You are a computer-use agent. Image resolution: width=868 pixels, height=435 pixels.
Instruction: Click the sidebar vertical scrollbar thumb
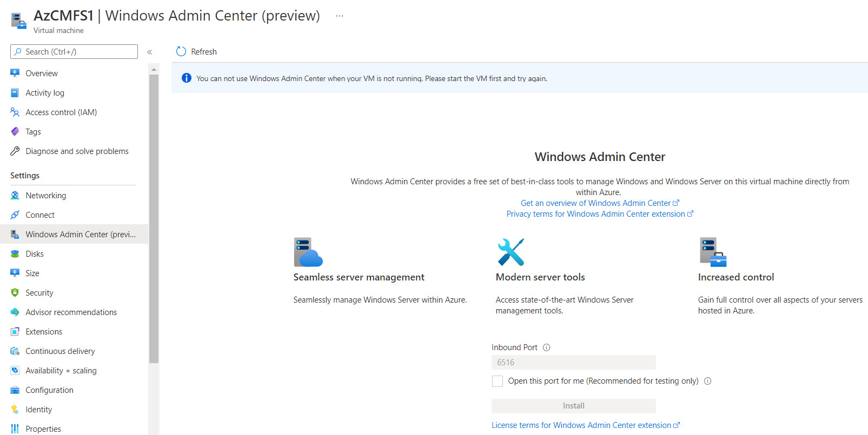pos(154,219)
